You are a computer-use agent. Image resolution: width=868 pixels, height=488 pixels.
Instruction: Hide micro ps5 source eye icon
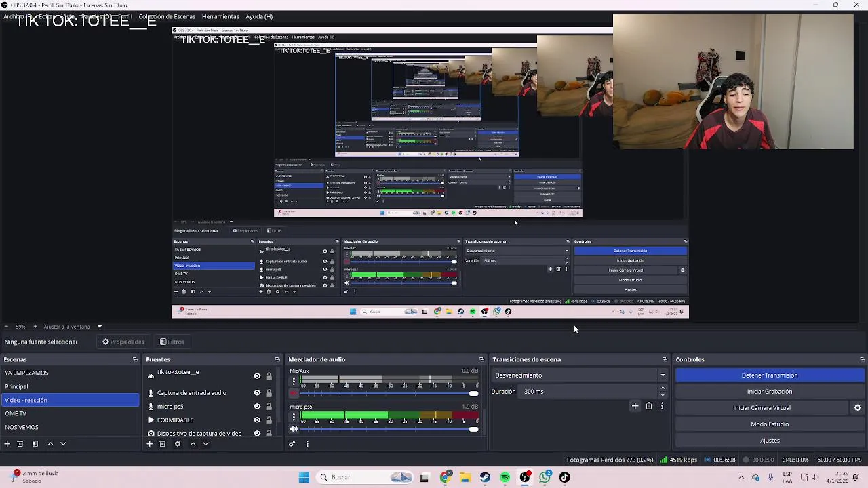(257, 407)
